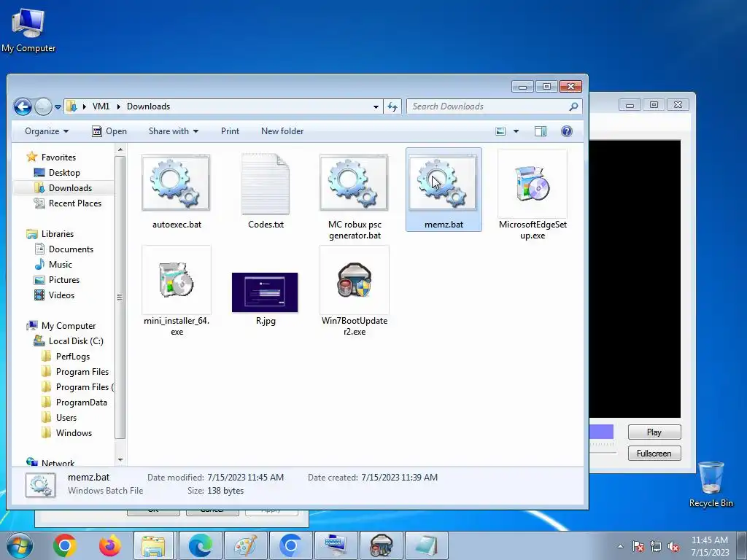This screenshot has height=560, width=747.
Task: Click Open in the toolbar
Action: pyautogui.click(x=109, y=131)
